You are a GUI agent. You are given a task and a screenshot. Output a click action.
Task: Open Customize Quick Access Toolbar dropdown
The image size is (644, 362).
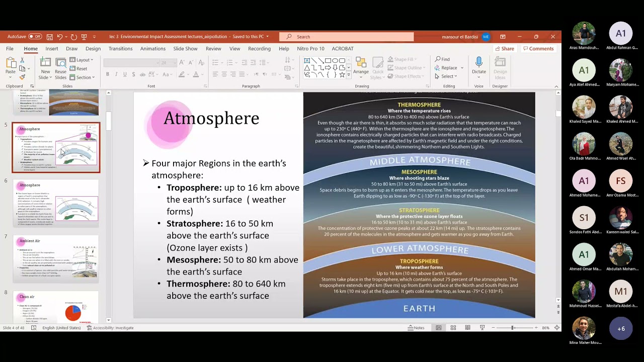tap(94, 37)
